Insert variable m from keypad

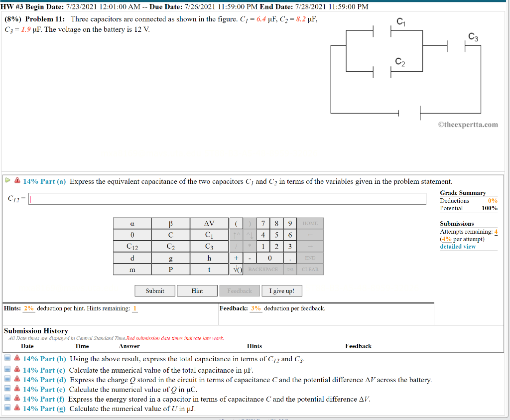point(132,270)
